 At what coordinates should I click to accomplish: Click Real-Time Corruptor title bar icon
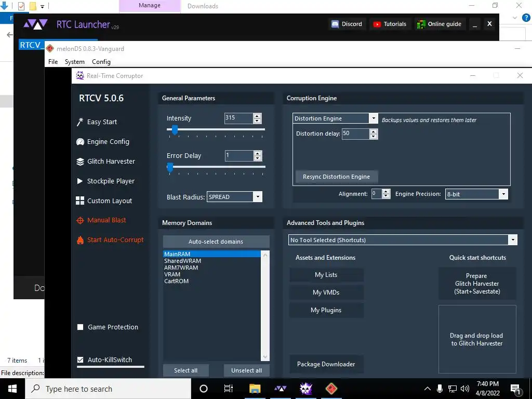pyautogui.click(x=80, y=75)
